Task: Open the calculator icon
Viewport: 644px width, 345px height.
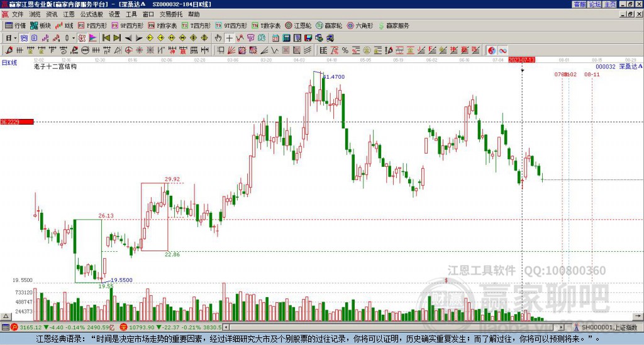Action: coord(286,38)
